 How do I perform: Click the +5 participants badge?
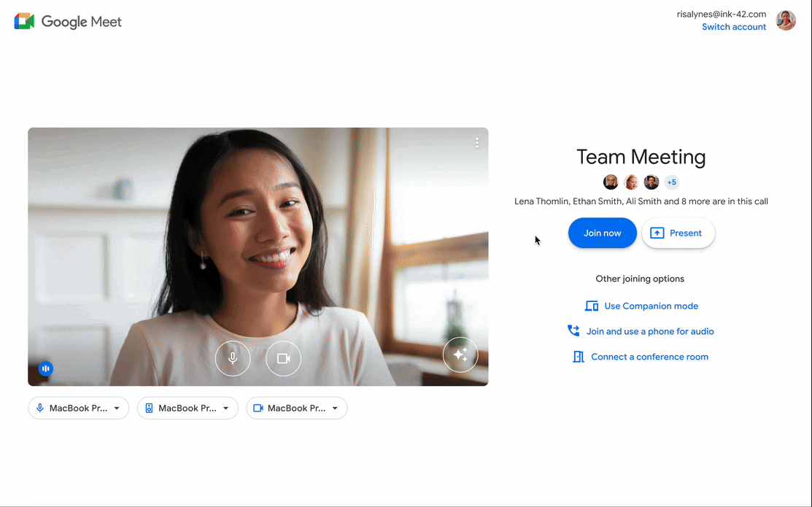point(672,182)
